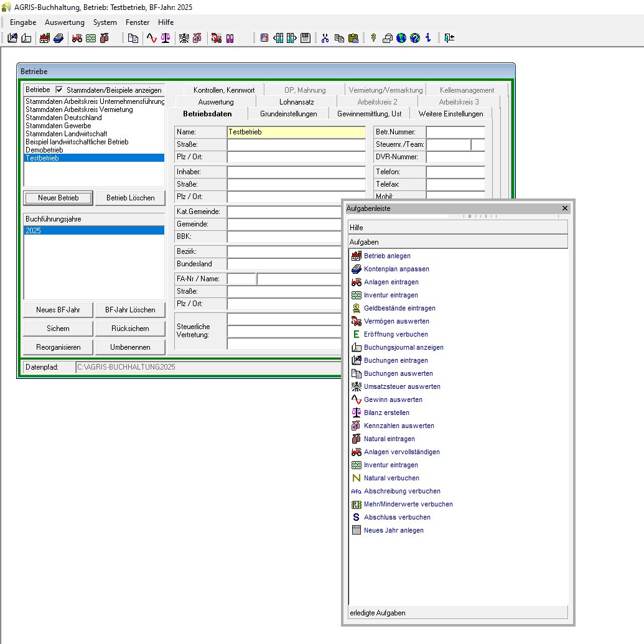
Task: Click the scissors cut icon in toolbar
Action: (x=325, y=38)
